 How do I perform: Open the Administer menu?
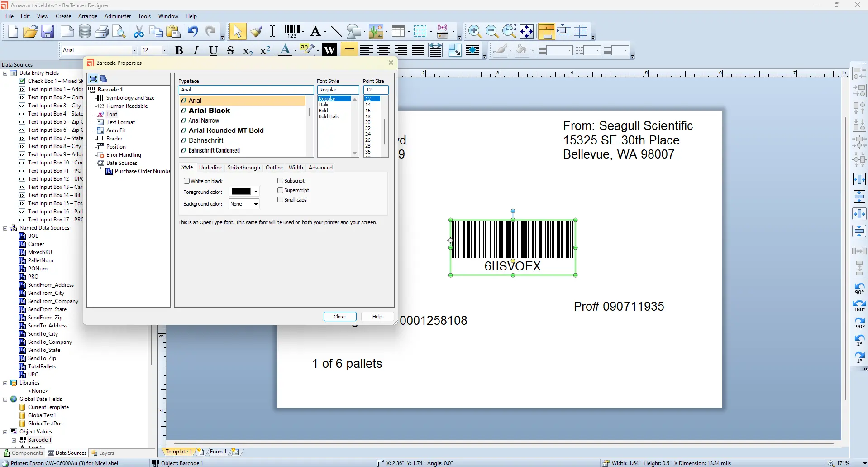118,16
